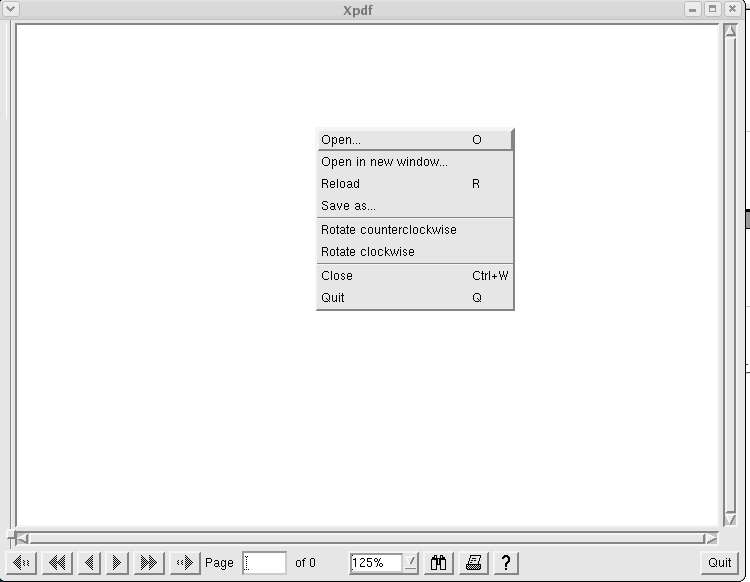The width and height of the screenshot is (750, 582).
Task: Click the zoom value field showing 125%
Action: coord(376,563)
